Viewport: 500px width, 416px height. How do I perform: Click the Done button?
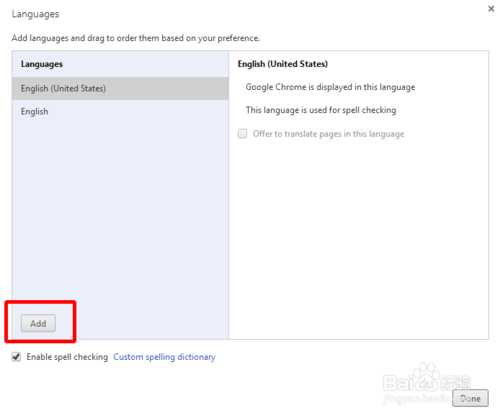[x=470, y=398]
